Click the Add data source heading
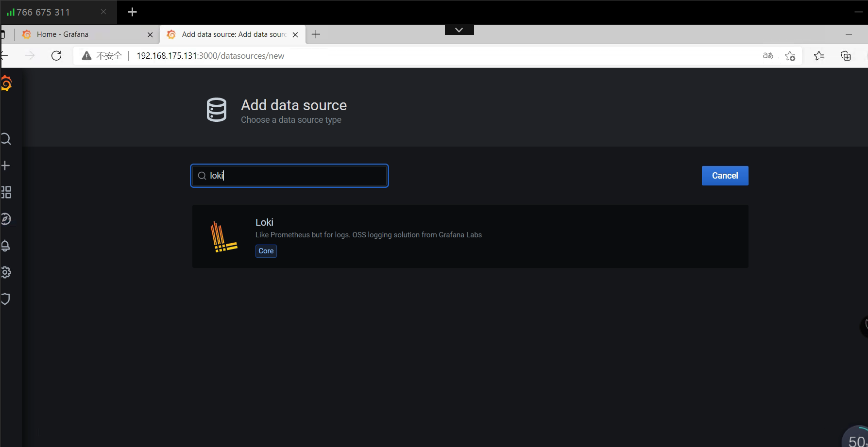The width and height of the screenshot is (868, 447). [x=294, y=105]
